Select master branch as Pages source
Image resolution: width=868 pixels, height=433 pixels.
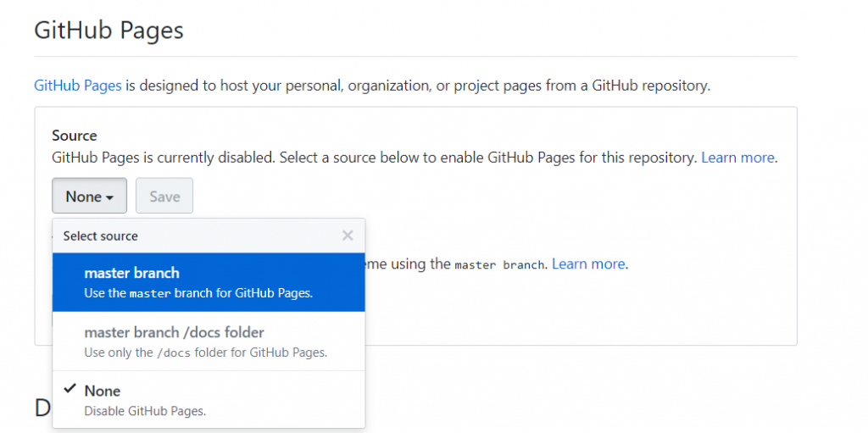tap(131, 273)
